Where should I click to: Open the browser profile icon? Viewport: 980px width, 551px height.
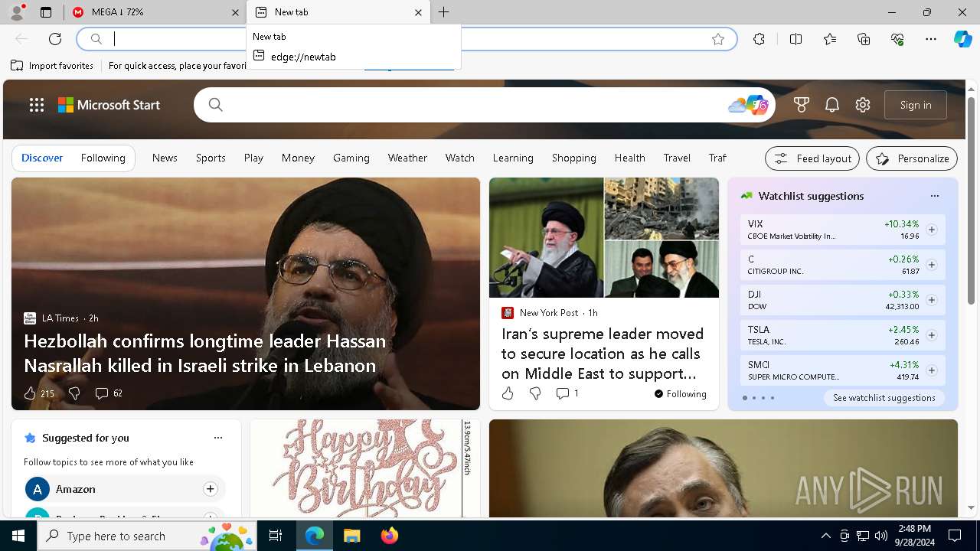(17, 12)
